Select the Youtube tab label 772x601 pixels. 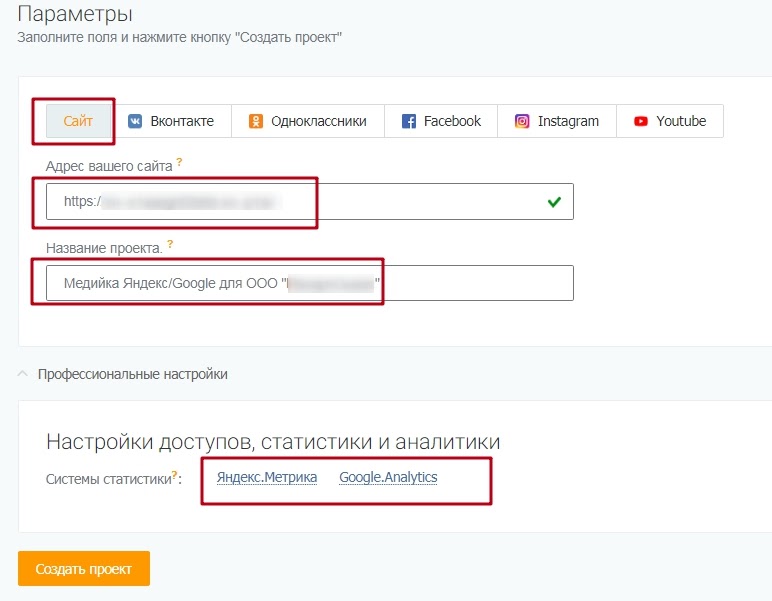point(681,121)
